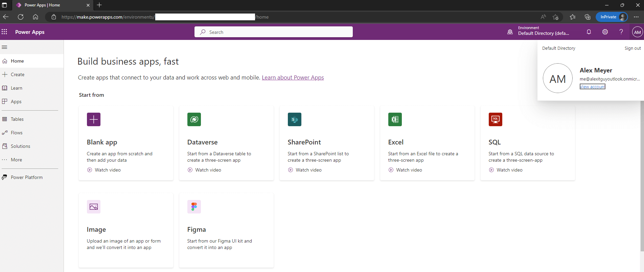The image size is (644, 272).
Task: Click the large AM profile picture
Action: [557, 78]
